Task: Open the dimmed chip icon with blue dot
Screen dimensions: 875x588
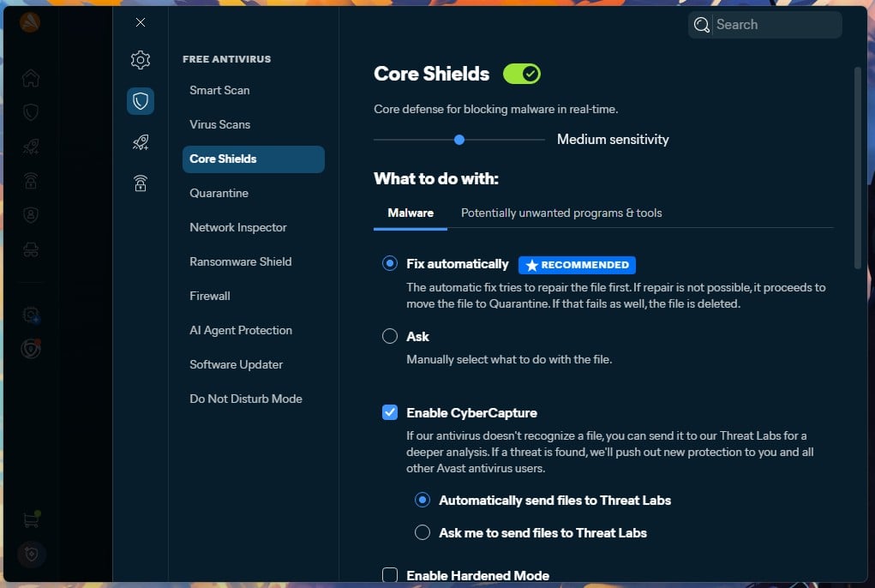Action: [31, 315]
